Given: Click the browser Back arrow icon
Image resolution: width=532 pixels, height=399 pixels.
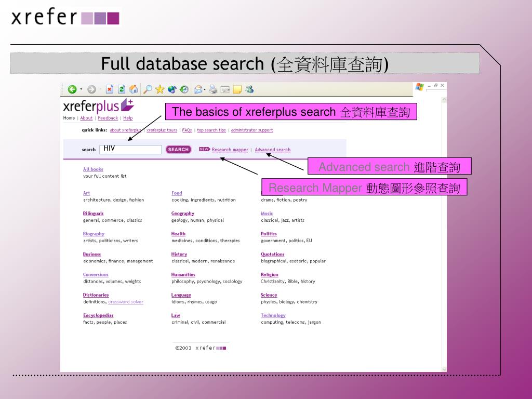Looking at the screenshot, I should click(x=72, y=89).
